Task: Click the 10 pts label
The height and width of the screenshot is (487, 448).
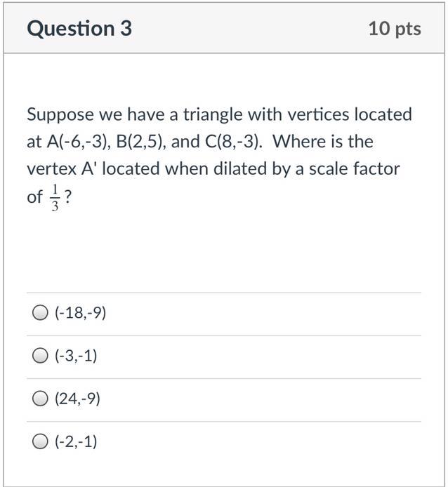Action: [x=394, y=29]
